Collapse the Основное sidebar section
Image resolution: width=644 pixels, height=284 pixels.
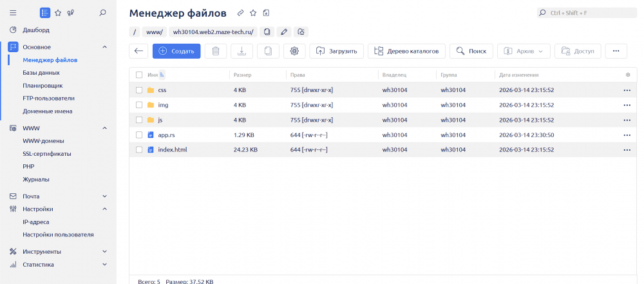pyautogui.click(x=104, y=47)
